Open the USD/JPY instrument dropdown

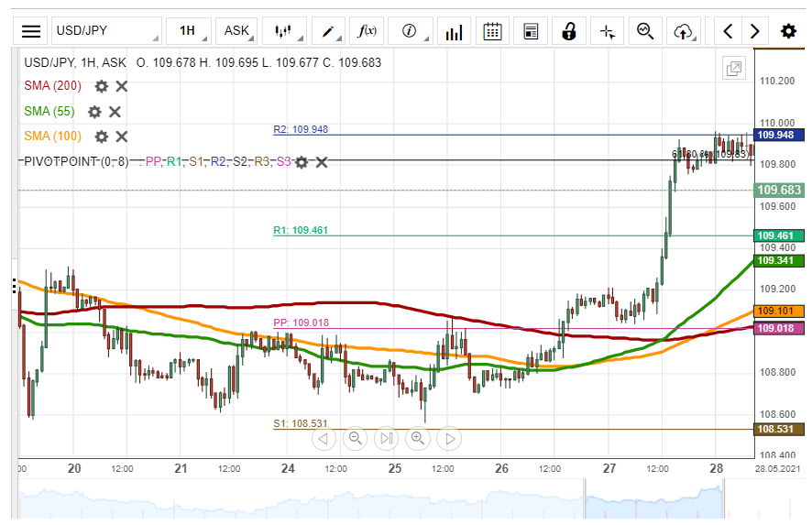pos(105,31)
